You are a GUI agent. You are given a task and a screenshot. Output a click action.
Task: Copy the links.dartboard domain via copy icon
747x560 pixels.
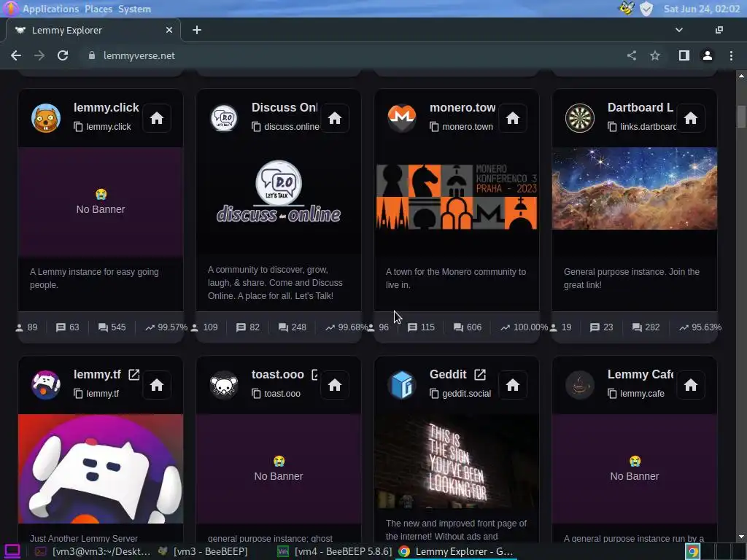[x=612, y=127]
